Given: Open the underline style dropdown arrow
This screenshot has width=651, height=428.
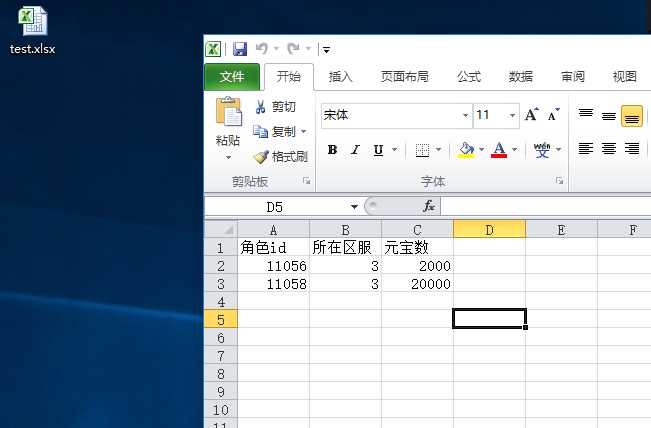Looking at the screenshot, I should tap(394, 149).
